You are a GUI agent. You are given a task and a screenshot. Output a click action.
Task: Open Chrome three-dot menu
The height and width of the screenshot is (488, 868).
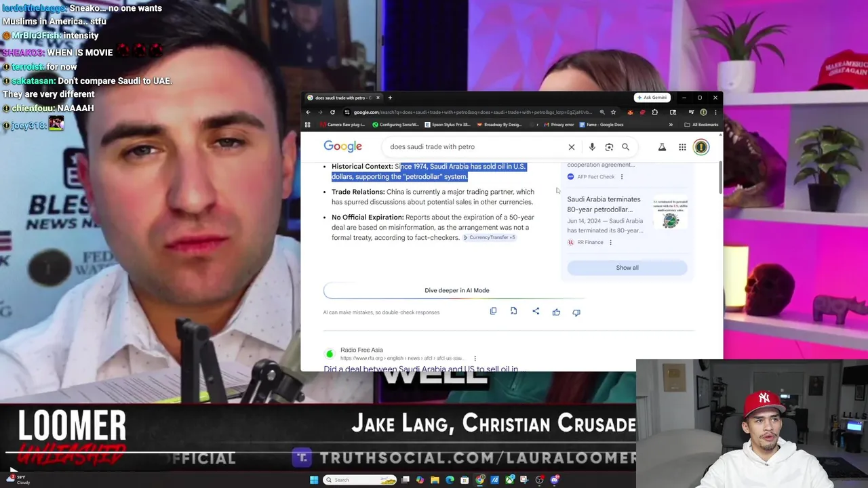[715, 112]
